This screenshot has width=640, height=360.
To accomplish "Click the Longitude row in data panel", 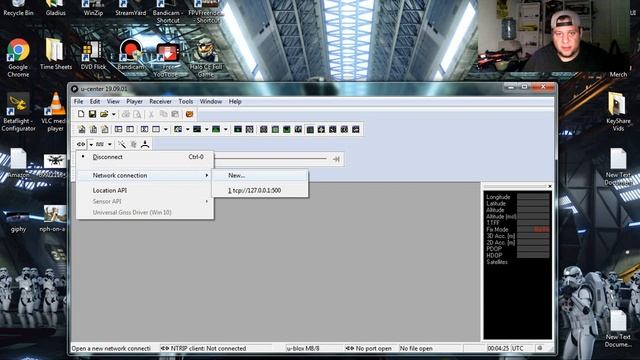I will 518,197.
